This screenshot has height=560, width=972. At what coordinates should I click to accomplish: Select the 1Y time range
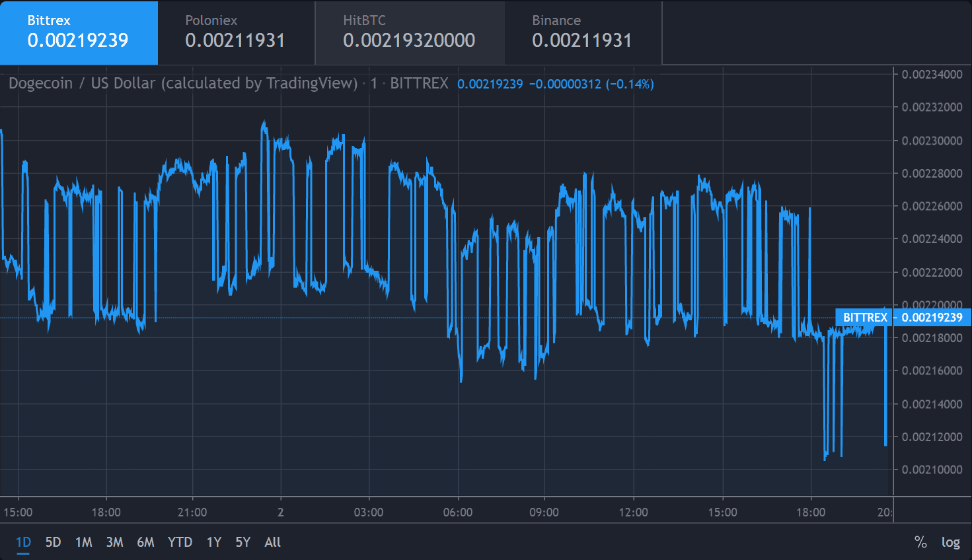[x=213, y=542]
